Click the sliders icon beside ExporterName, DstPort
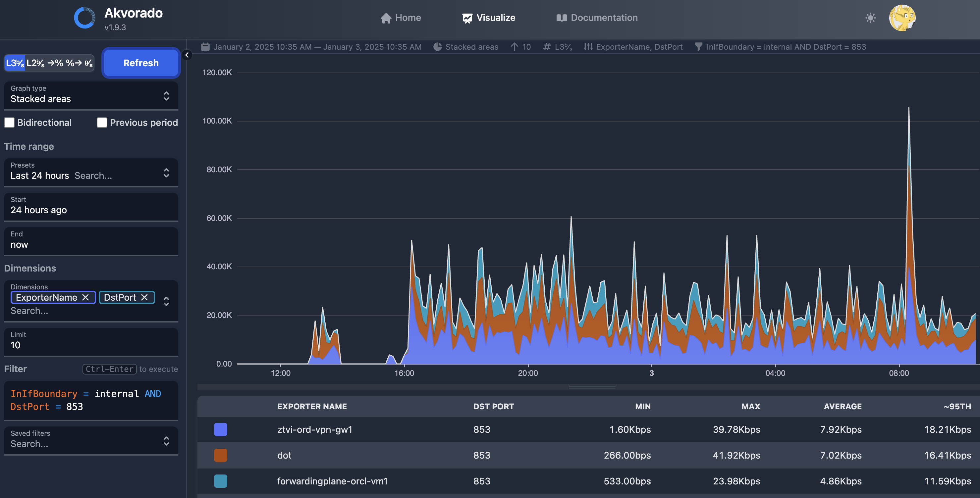This screenshot has height=498, width=980. 588,47
